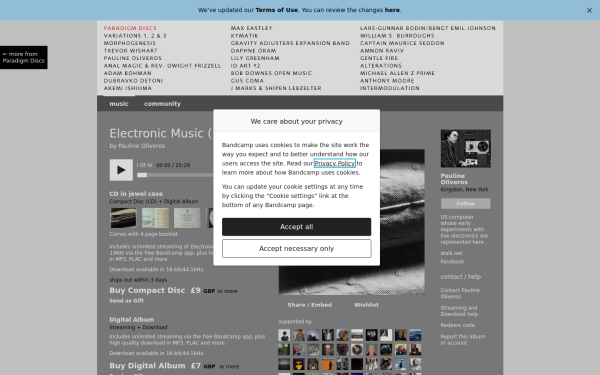Open Gentle Fire artist link
Viewport: 600px width, 375px height.
pyautogui.click(x=378, y=58)
